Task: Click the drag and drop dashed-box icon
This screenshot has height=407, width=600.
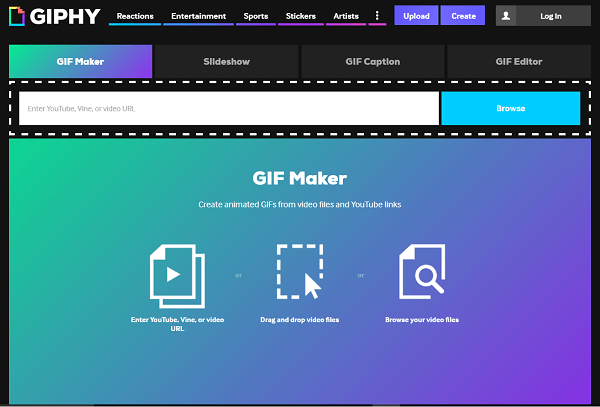Action: 300,272
